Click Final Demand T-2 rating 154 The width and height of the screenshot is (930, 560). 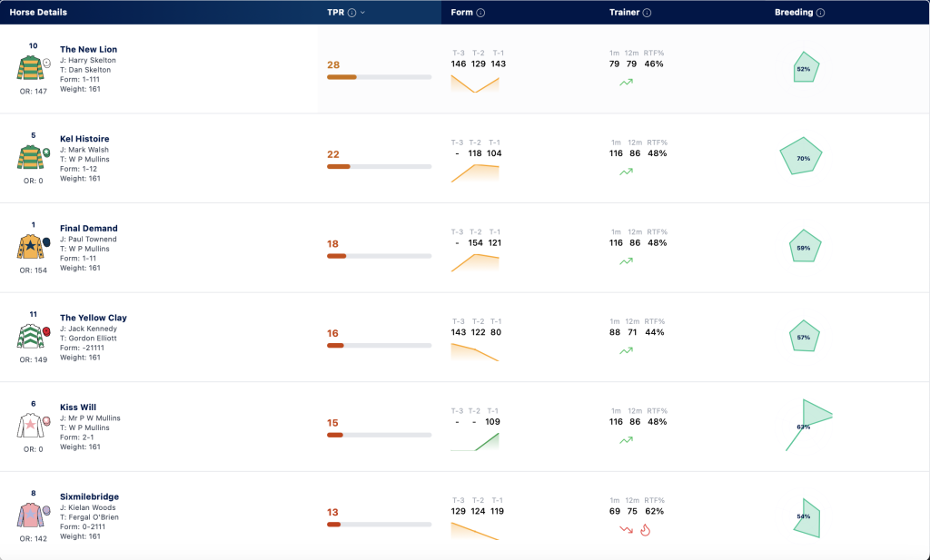[x=476, y=242]
